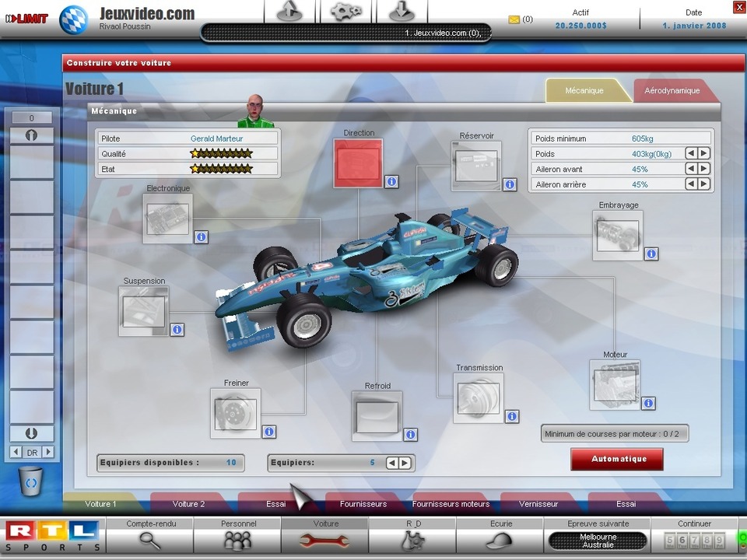Screen dimensions: 747x560
Task: Select the Suspension component icon
Action: point(143,311)
